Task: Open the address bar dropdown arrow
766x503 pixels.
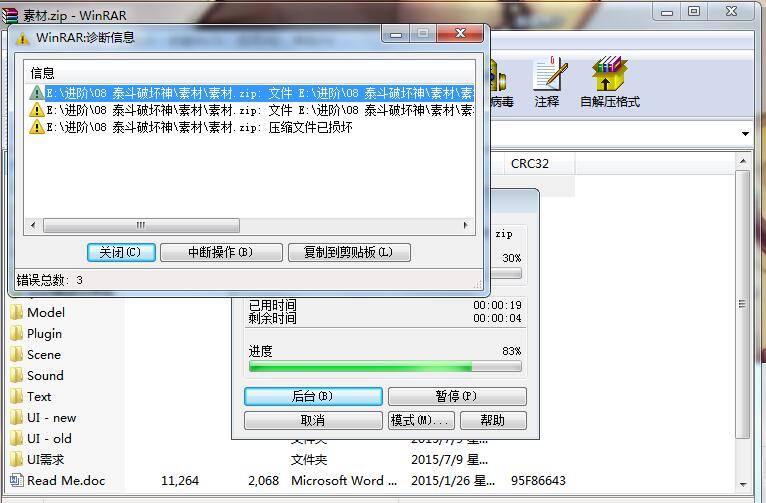Action: pyautogui.click(x=745, y=134)
